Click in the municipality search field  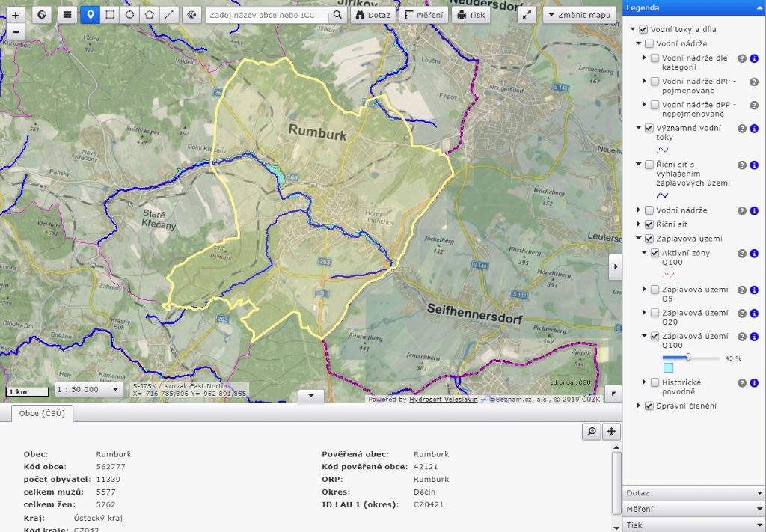tap(267, 15)
